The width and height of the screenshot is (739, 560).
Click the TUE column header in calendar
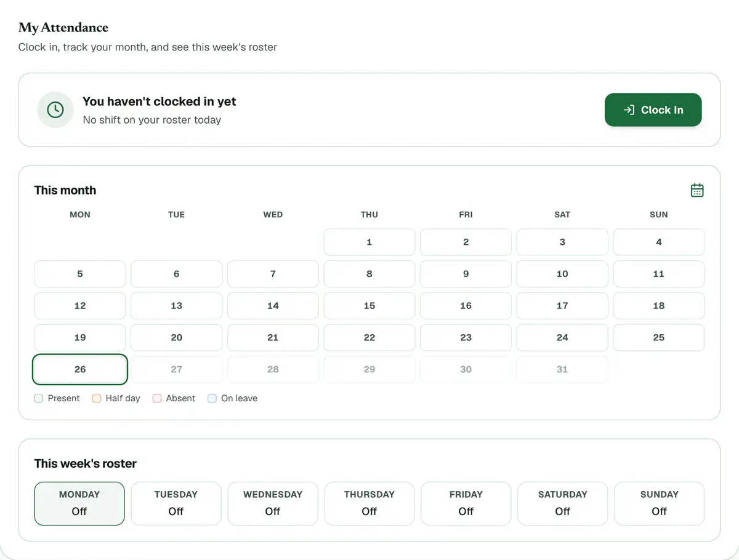pyautogui.click(x=177, y=215)
